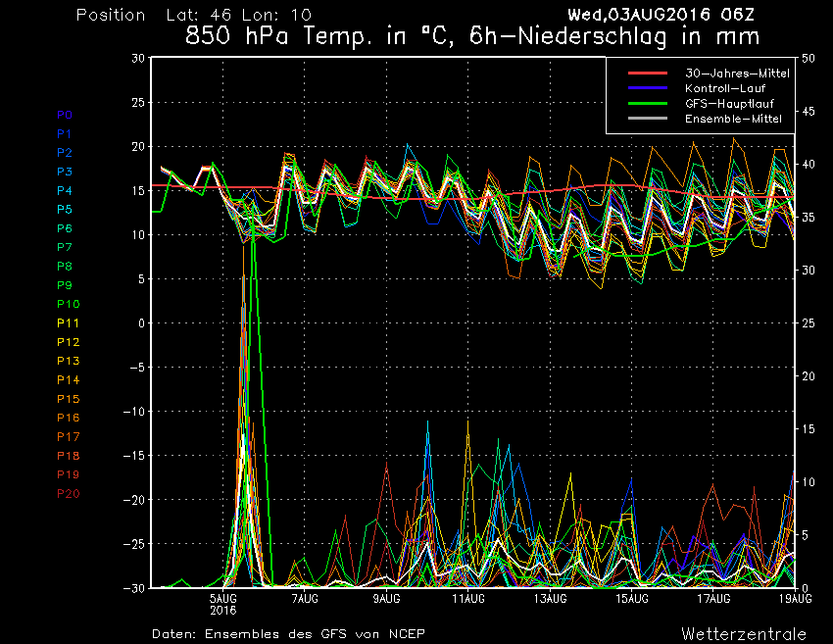833x644 pixels.
Task: Click the 30 value on temperature axis
Action: [138, 59]
